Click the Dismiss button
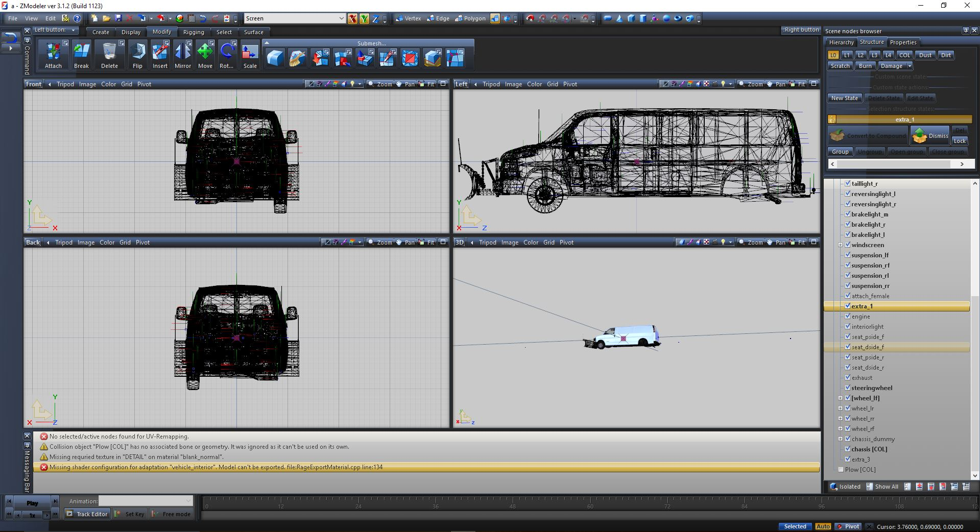Screen dimensions: 980x532 click(930, 136)
